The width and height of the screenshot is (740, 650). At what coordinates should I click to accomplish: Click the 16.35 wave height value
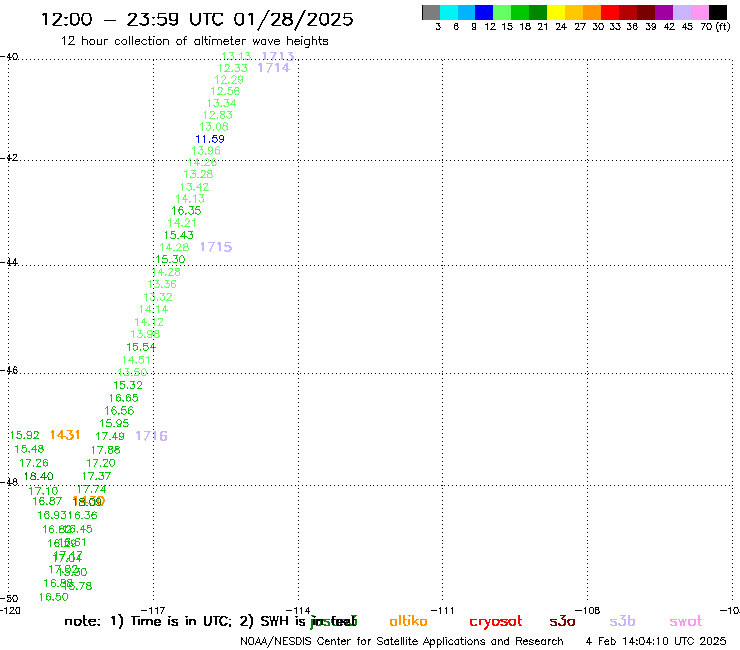coord(186,211)
